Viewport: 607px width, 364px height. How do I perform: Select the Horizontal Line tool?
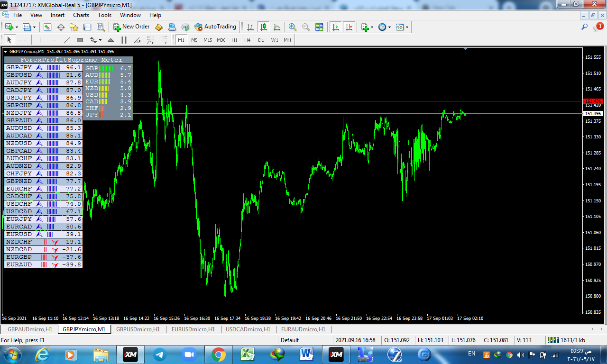tap(53, 40)
